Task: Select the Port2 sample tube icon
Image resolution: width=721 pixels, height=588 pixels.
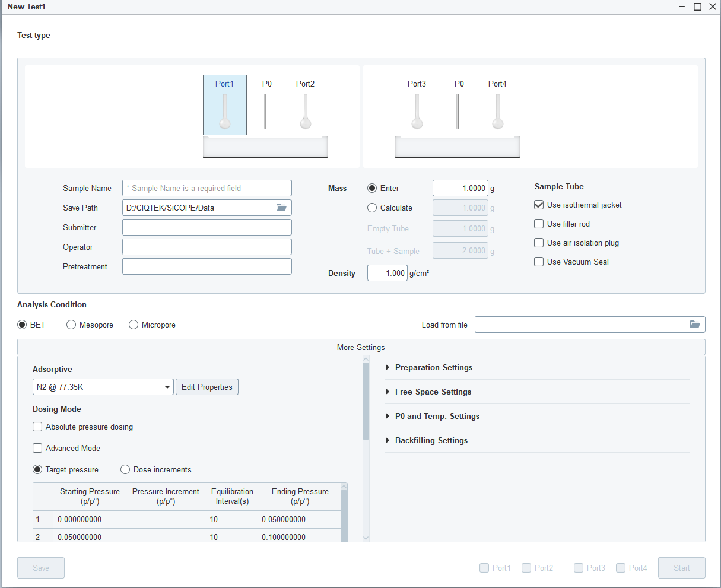Action: pos(305,112)
